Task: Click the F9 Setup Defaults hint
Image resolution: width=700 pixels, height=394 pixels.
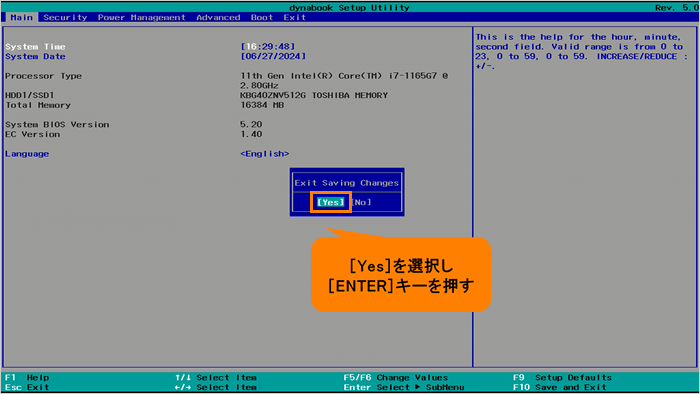Action: click(562, 377)
